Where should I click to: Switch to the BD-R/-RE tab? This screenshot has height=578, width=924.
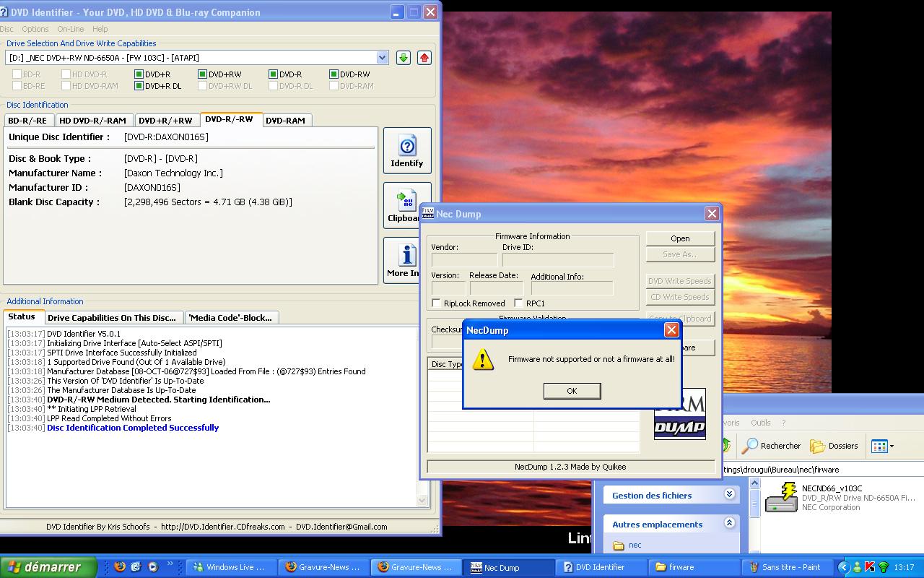coord(27,121)
